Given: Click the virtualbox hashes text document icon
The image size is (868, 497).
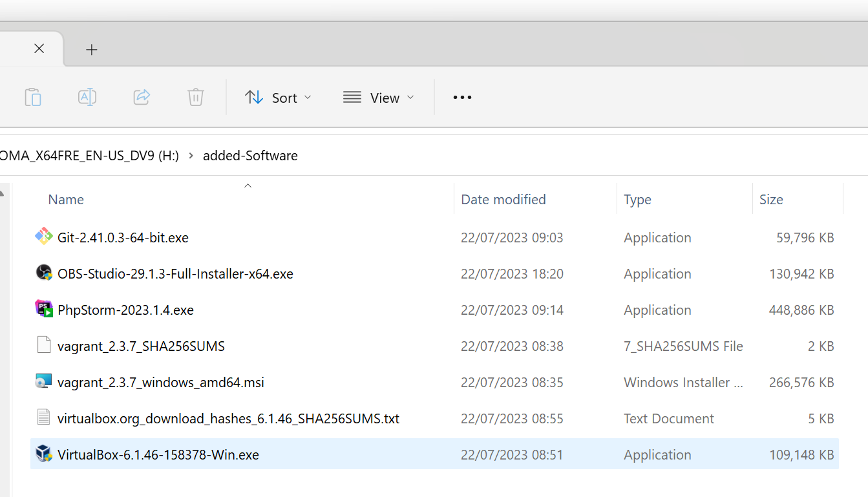Looking at the screenshot, I should coord(43,418).
